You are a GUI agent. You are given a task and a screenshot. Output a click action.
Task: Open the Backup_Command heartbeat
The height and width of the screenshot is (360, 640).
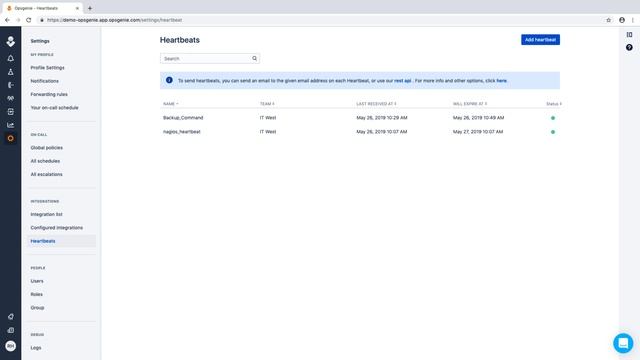(x=183, y=118)
